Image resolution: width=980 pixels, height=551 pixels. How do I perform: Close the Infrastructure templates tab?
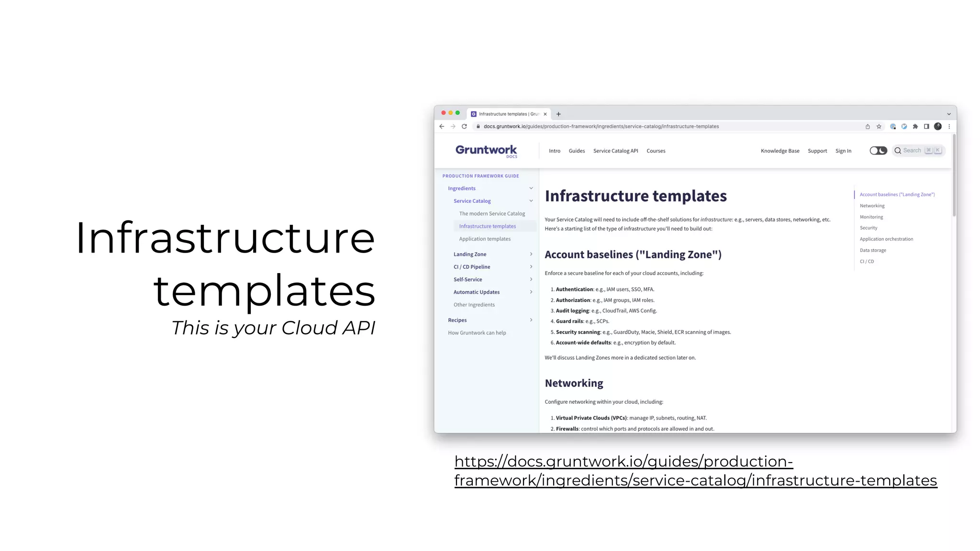(545, 114)
